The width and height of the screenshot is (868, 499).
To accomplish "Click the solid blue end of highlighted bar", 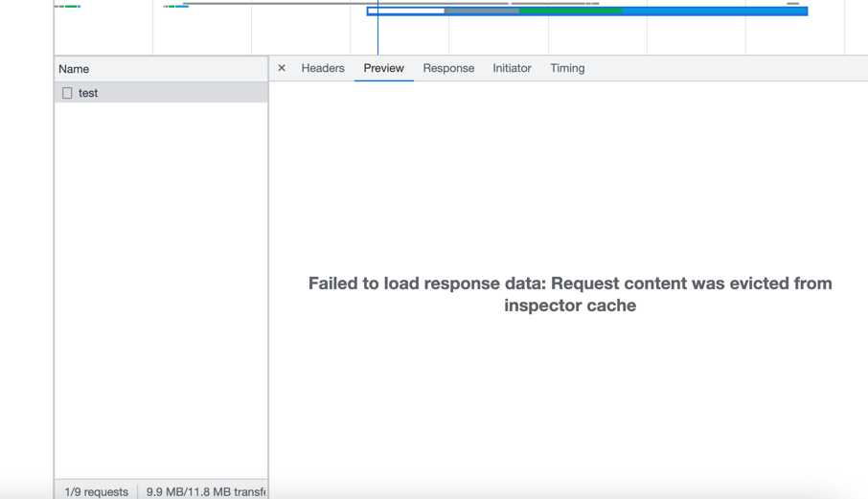I will point(714,11).
